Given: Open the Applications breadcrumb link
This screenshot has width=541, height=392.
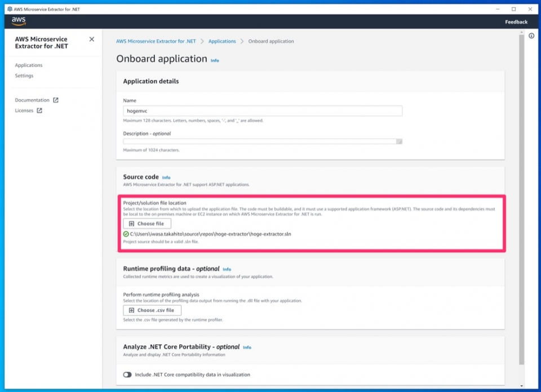Looking at the screenshot, I should [x=222, y=41].
